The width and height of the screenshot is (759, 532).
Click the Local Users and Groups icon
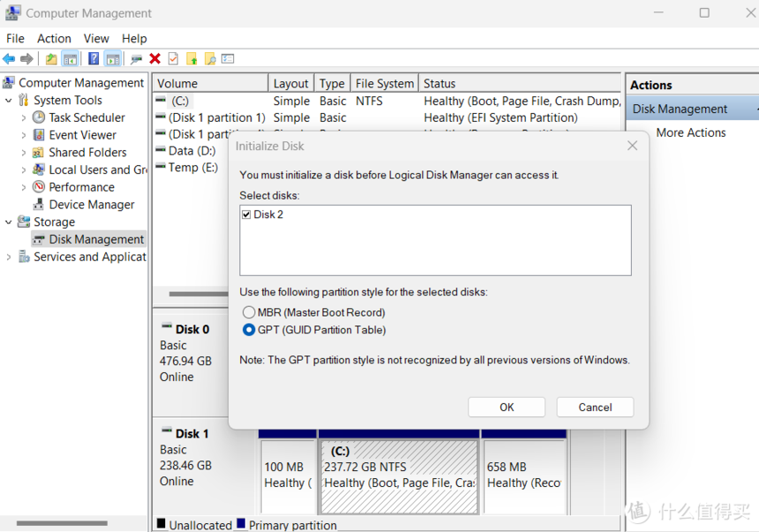pyautogui.click(x=39, y=170)
